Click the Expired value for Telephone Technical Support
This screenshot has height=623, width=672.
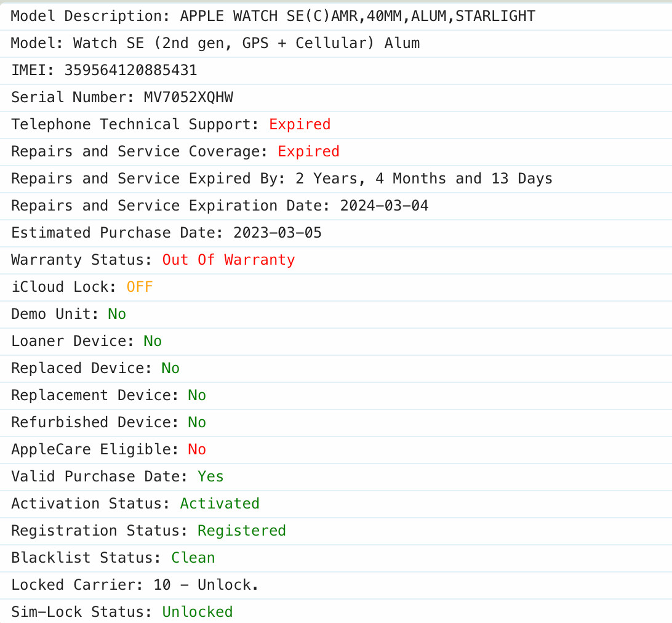(300, 124)
